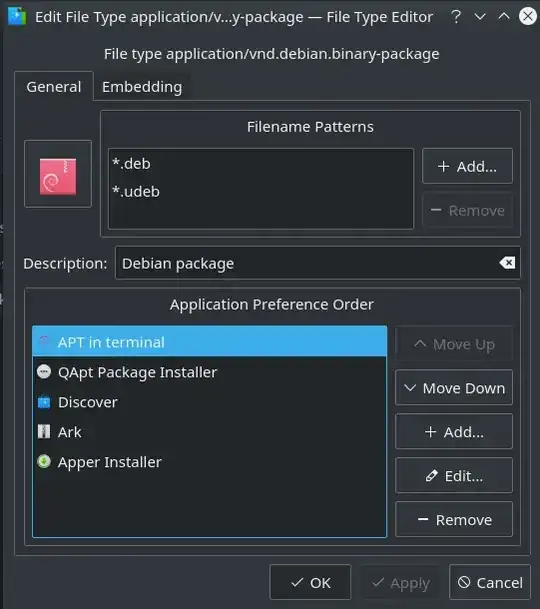Select the *.deb filename pattern

coord(261,164)
